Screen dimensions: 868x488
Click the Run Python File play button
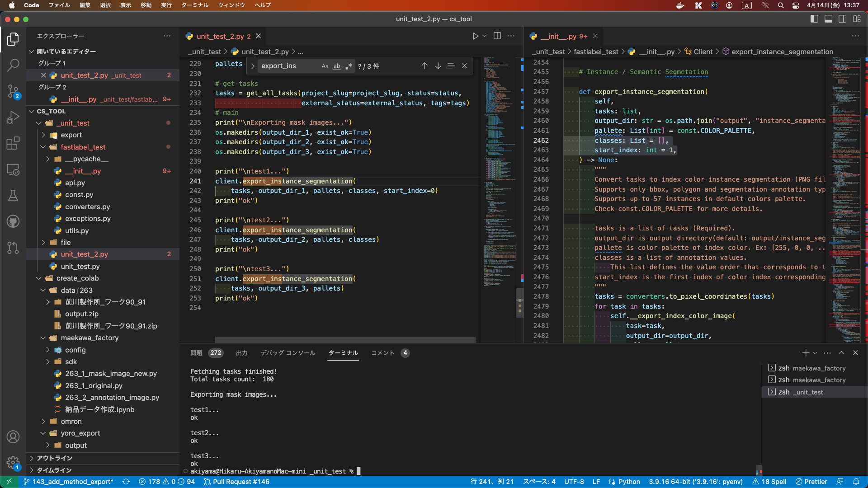(475, 36)
